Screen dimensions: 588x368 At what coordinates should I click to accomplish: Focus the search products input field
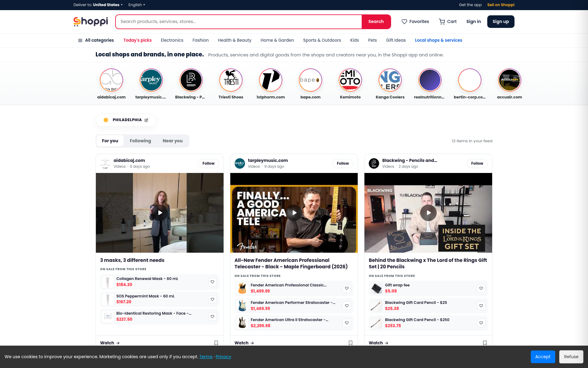point(239,21)
